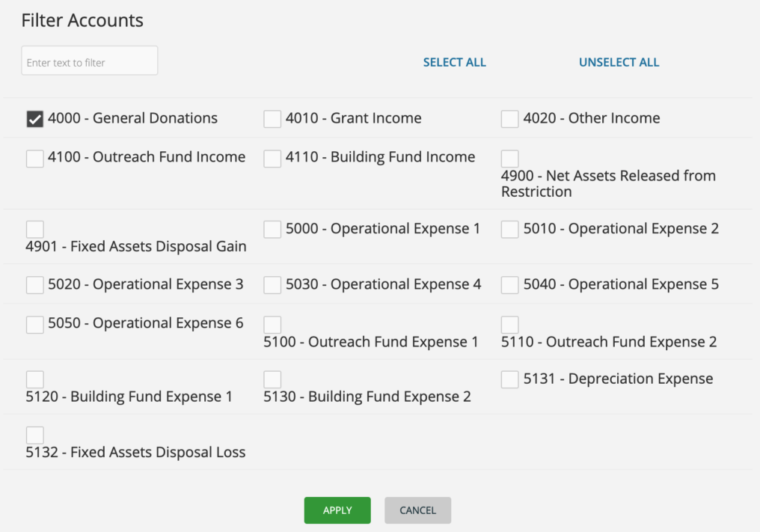Enable 5100 - Outreach Fund Expense 1 checkbox
760x532 pixels.
(272, 325)
